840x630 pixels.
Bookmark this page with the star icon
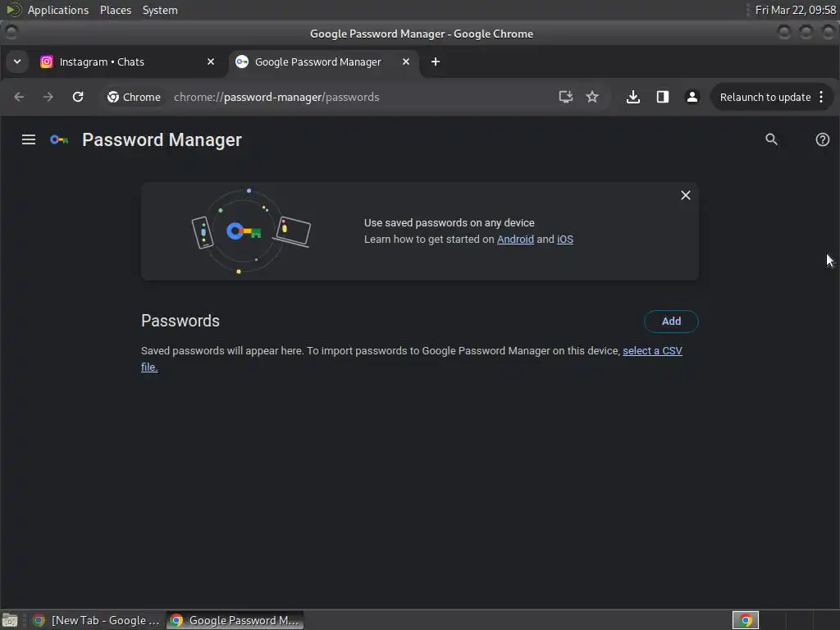coord(592,97)
